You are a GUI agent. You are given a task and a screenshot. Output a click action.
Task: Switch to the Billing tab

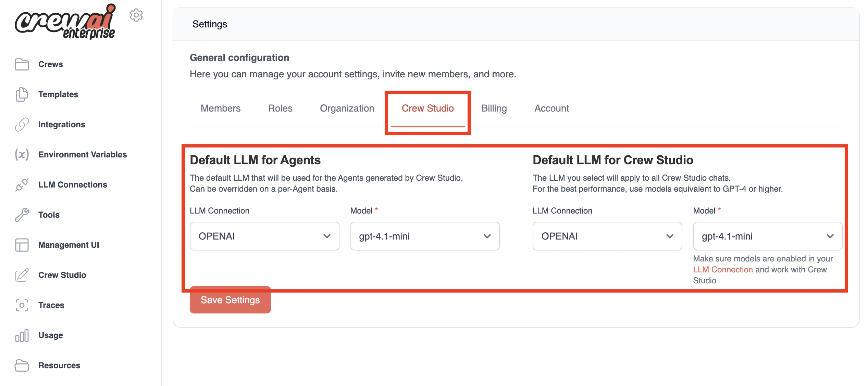coord(494,108)
